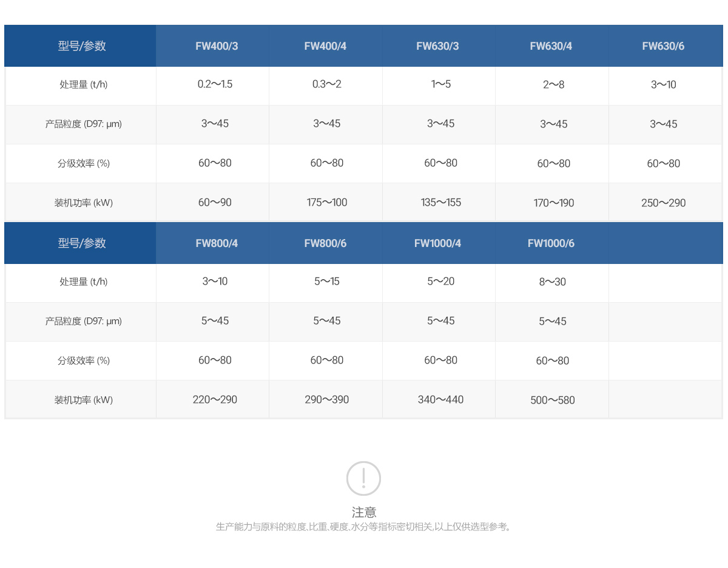Click FW400/3 产品粒度 value 3~45
Screen dimensions: 728x568
(215, 124)
